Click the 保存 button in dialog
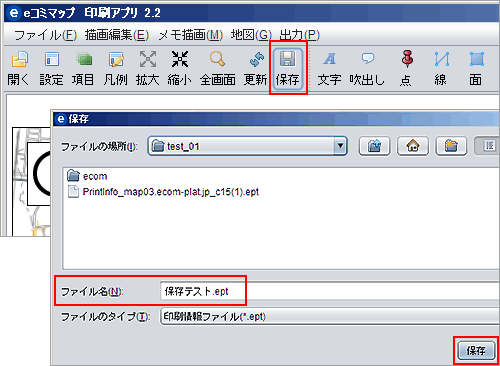 click(476, 350)
